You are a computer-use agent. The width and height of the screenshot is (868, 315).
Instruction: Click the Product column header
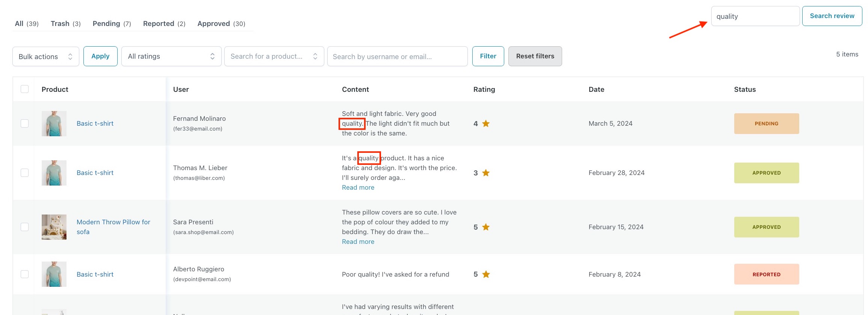tap(55, 89)
